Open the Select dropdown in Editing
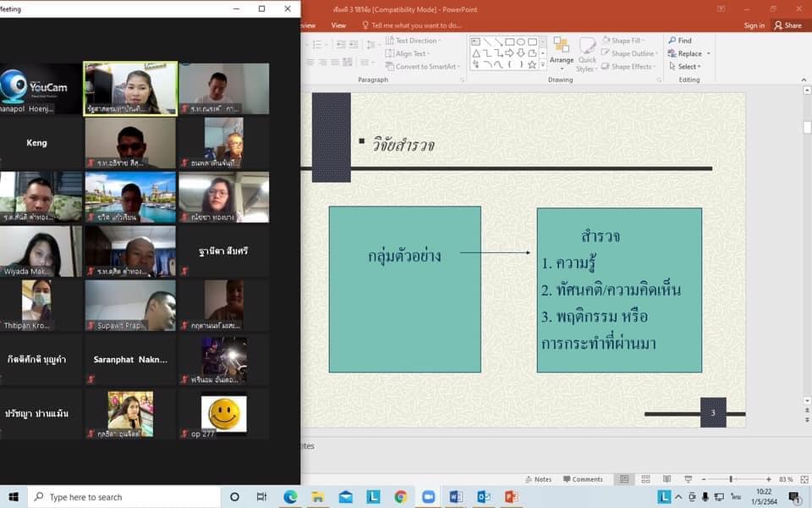The image size is (812, 508). click(689, 67)
